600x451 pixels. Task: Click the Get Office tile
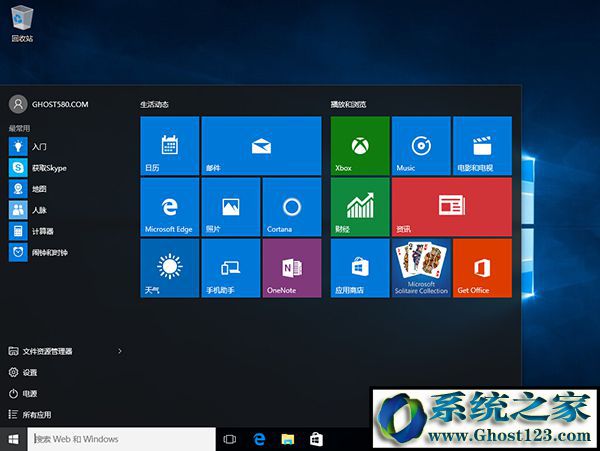(x=482, y=268)
